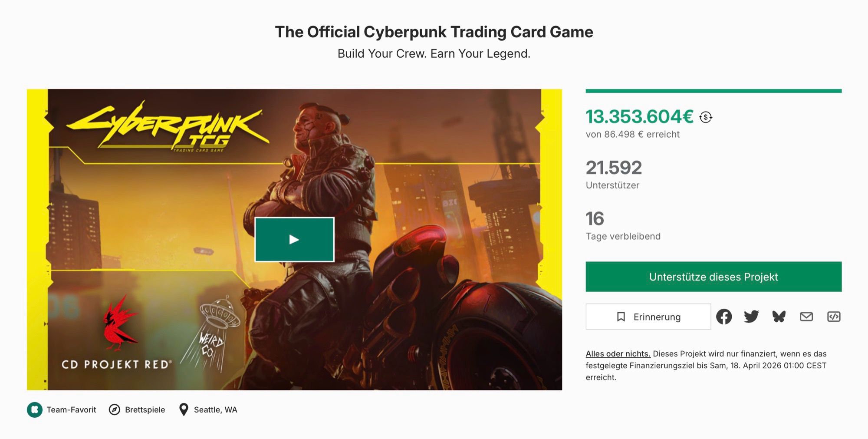The height and width of the screenshot is (439, 868).
Task: Open the Brettspiele category link
Action: 145,409
